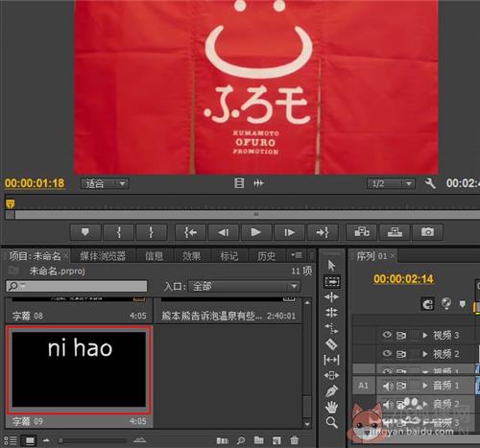The height and width of the screenshot is (448, 480).
Task: Switch to the 历史 tab
Action: 266,256
